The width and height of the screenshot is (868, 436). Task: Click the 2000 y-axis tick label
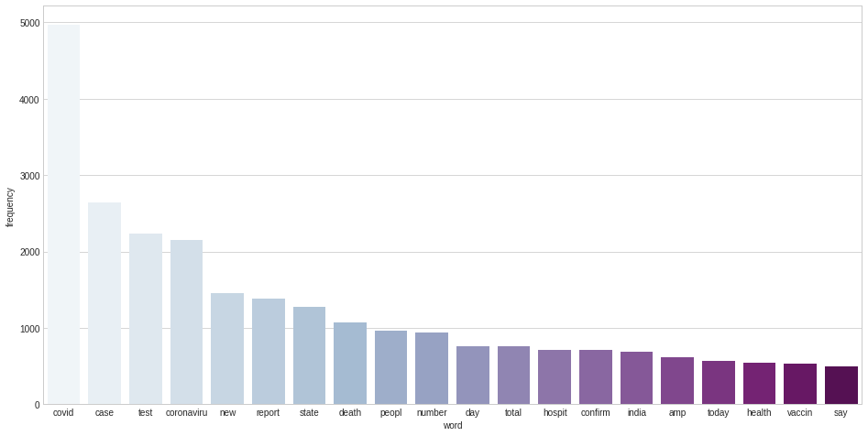click(31, 252)
